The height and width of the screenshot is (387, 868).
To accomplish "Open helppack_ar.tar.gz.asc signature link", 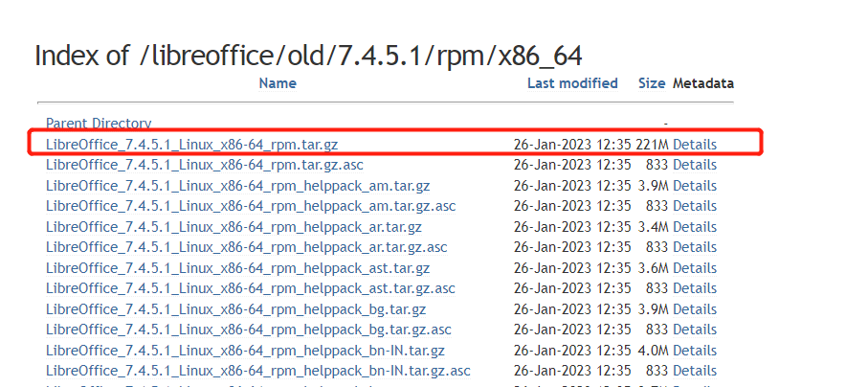I will pos(246,247).
